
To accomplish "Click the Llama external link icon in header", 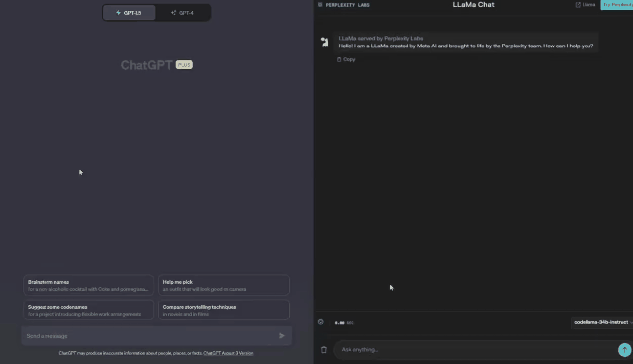I will coord(578,5).
